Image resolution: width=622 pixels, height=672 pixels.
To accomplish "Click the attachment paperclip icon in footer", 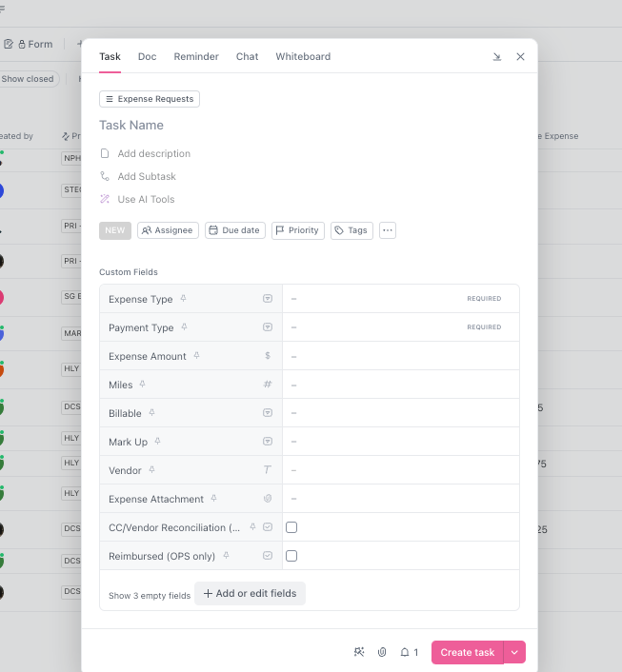I will coord(382,652).
